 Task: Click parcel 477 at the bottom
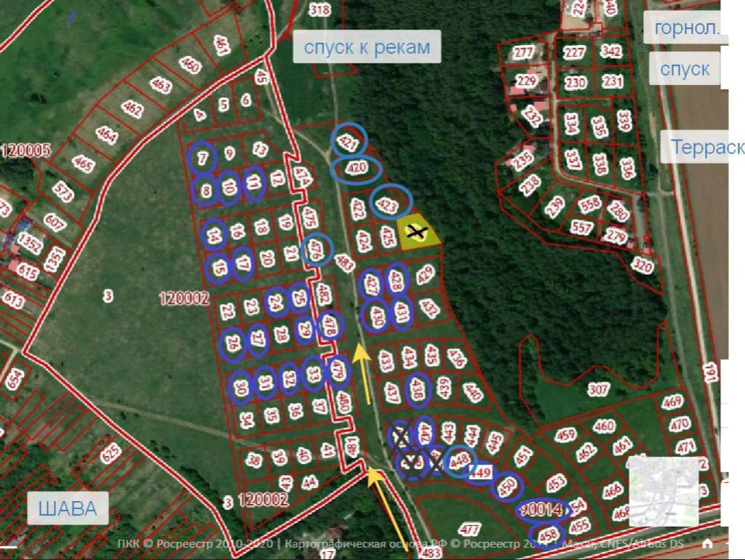pyautogui.click(x=471, y=529)
